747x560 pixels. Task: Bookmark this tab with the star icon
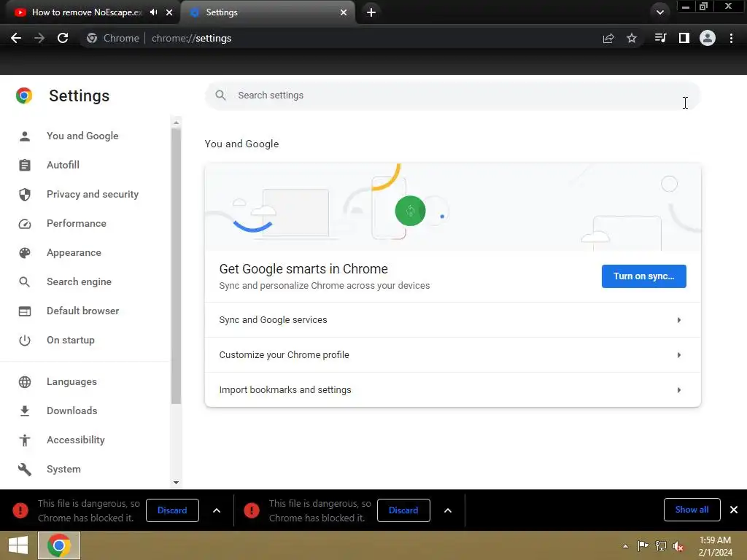click(632, 38)
